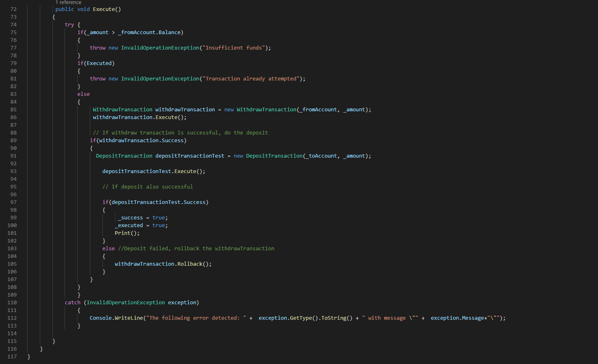Click InvalidOperationException type in catch clause
The image size is (598, 364).
pyautogui.click(x=126, y=302)
